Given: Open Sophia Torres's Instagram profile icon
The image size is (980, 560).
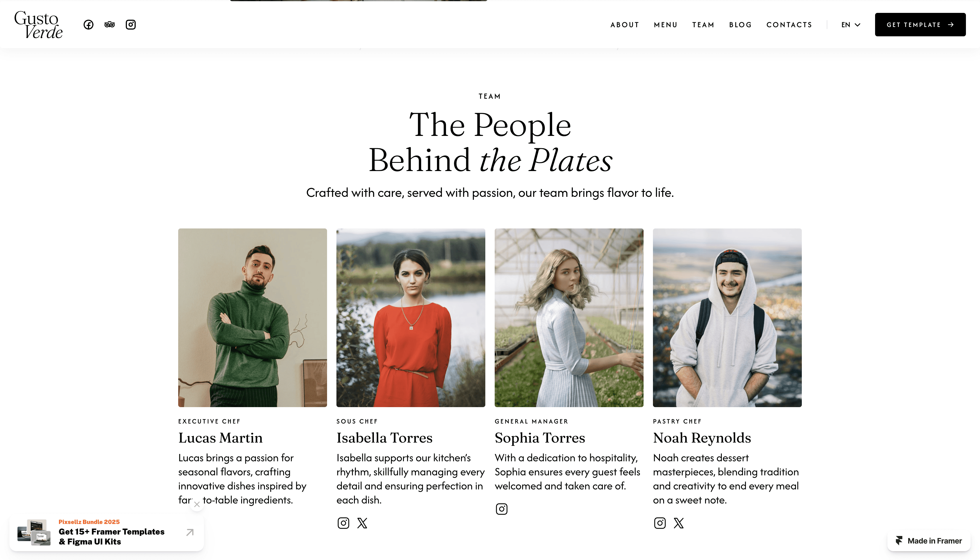Looking at the screenshot, I should tap(501, 509).
